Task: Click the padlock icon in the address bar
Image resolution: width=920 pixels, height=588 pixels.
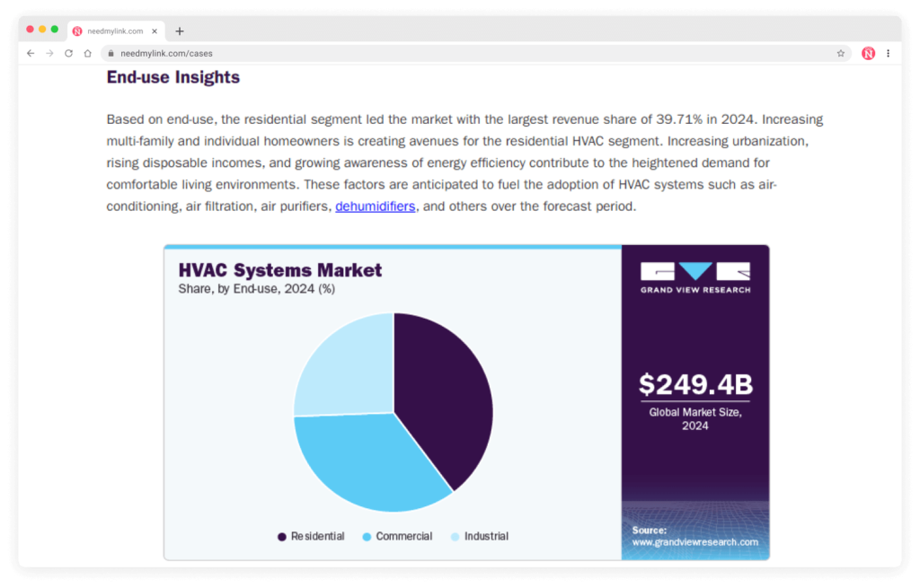Action: point(110,53)
